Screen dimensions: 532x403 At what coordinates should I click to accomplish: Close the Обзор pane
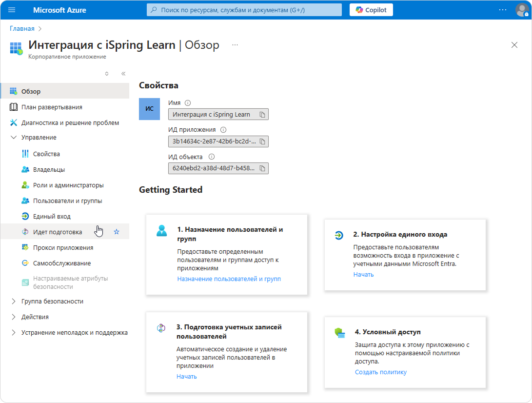pyautogui.click(x=514, y=45)
